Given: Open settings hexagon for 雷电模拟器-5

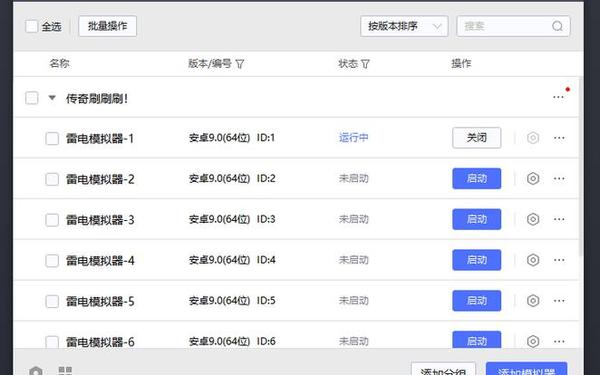Looking at the screenshot, I should tap(533, 301).
